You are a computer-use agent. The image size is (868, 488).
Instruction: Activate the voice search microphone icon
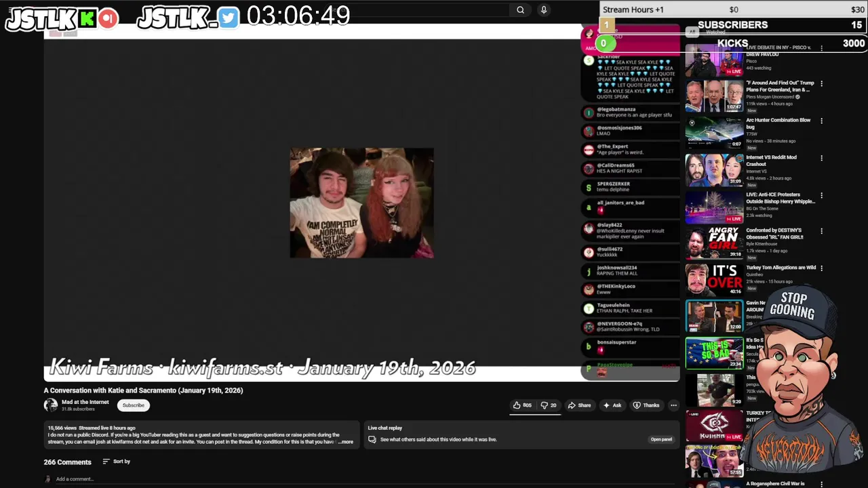[543, 9]
